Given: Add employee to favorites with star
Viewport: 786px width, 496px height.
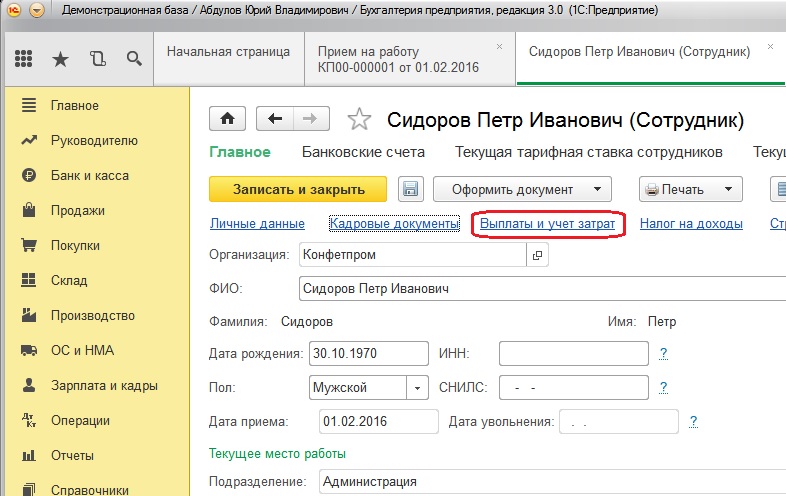Looking at the screenshot, I should (359, 120).
